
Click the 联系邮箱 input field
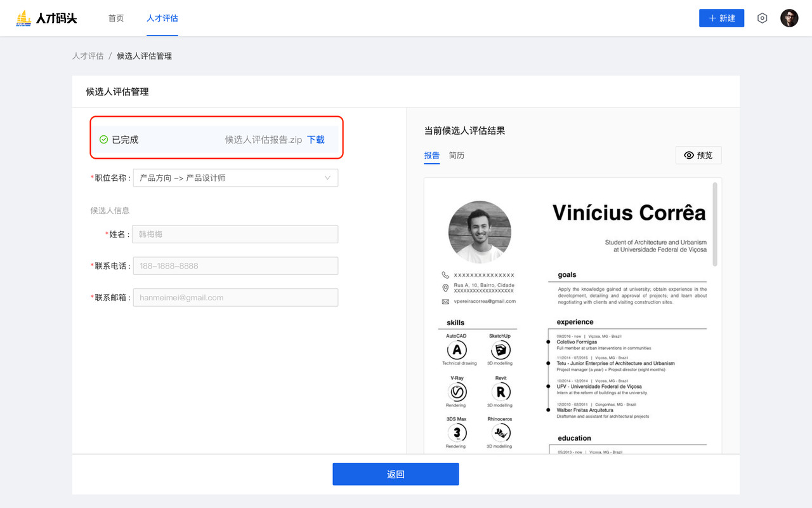coord(235,298)
